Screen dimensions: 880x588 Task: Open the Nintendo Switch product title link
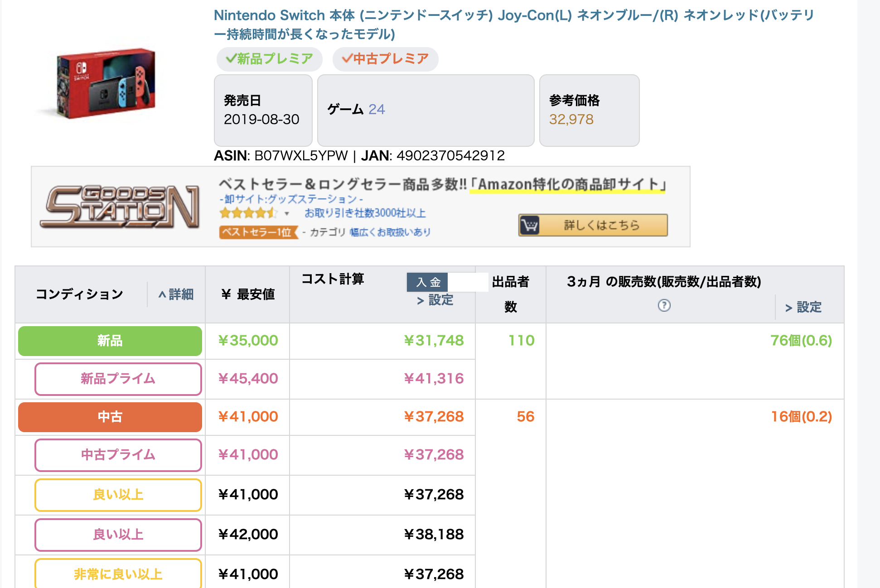514,24
